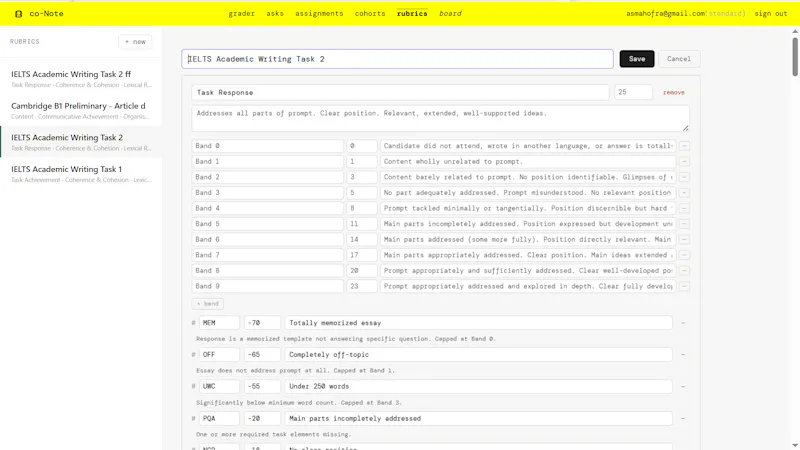Screen dimensions: 800x450
Task: Click the red remove link for Task Response
Action: 673,92
